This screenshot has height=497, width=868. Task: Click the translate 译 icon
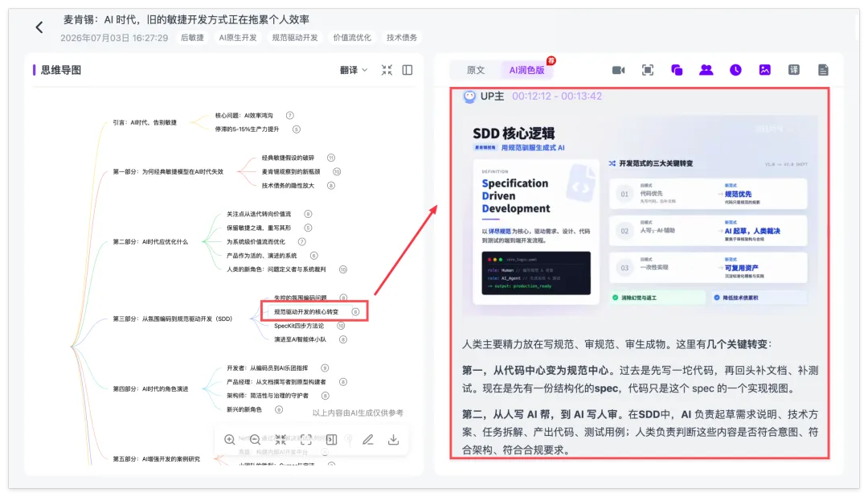point(794,70)
